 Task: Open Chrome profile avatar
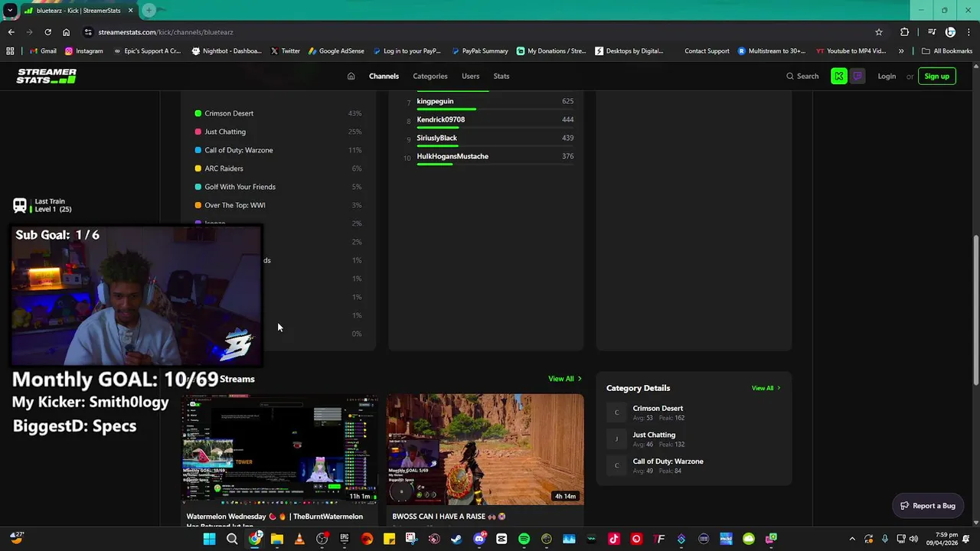pyautogui.click(x=950, y=32)
